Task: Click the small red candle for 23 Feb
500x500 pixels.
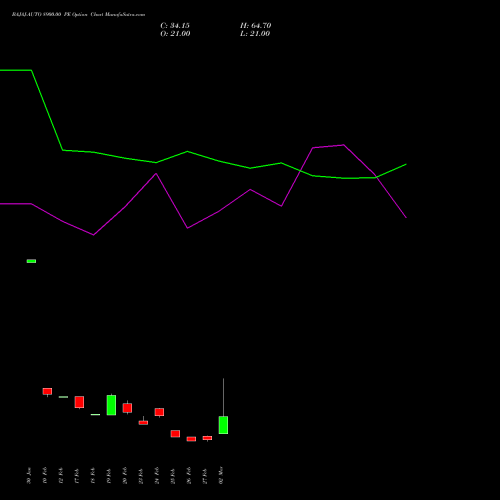Action: (x=143, y=422)
